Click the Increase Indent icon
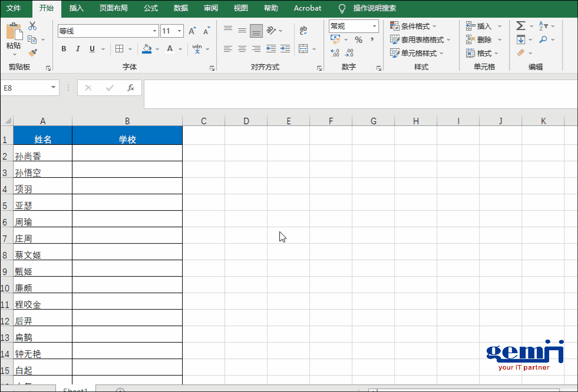 click(x=285, y=49)
